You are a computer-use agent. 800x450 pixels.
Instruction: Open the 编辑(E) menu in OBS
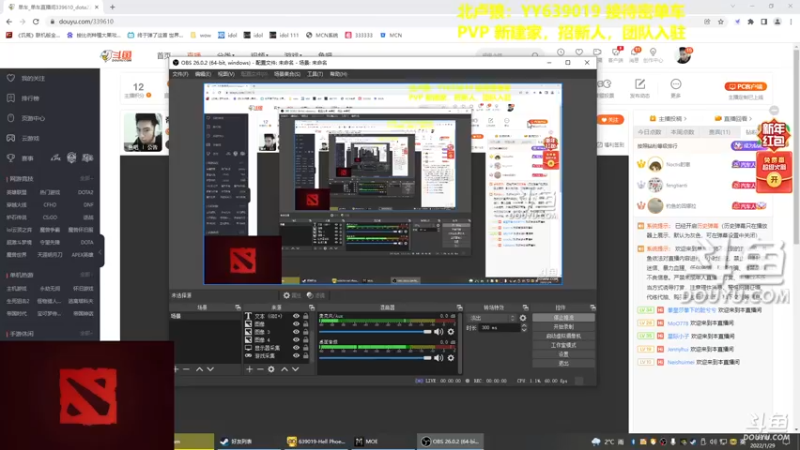click(x=203, y=74)
